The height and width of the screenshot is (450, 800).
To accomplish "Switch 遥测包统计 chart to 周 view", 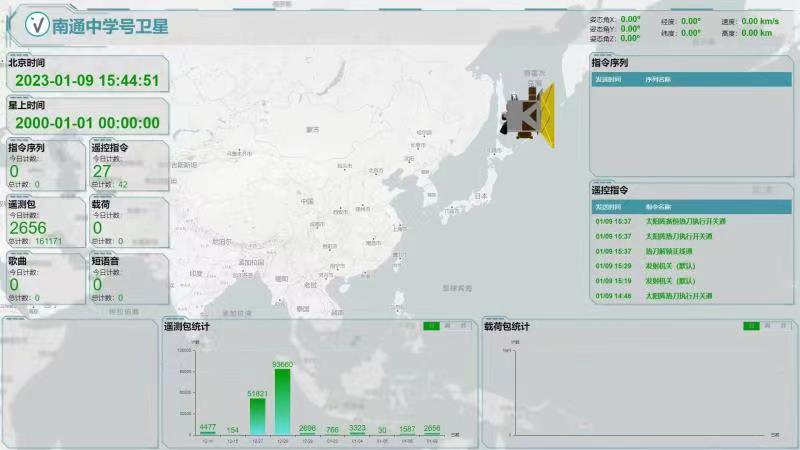I will click(x=449, y=326).
